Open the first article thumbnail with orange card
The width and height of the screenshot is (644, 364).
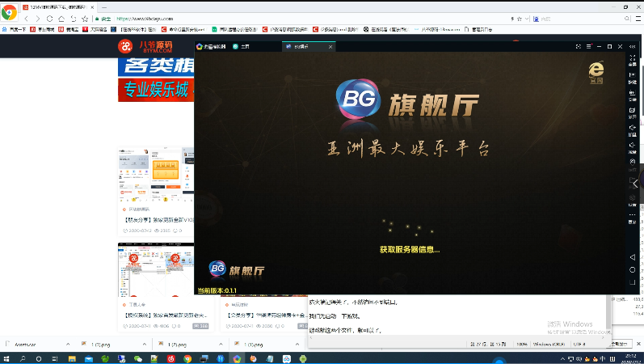[x=156, y=175]
